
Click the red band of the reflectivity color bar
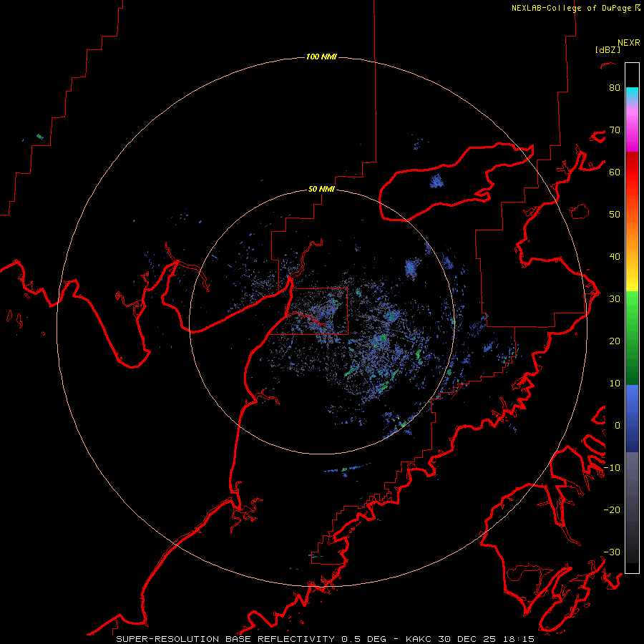(x=632, y=172)
